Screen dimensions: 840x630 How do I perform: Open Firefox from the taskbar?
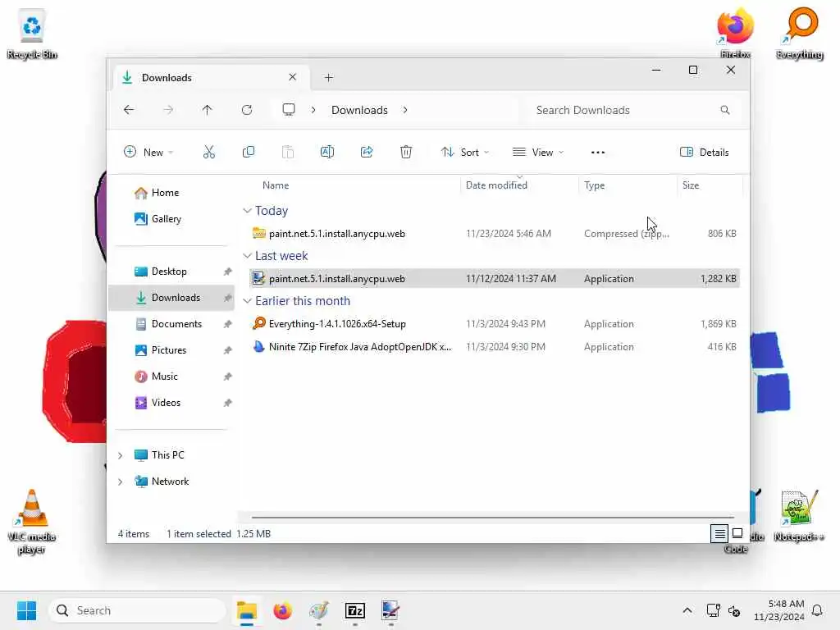pos(283,610)
